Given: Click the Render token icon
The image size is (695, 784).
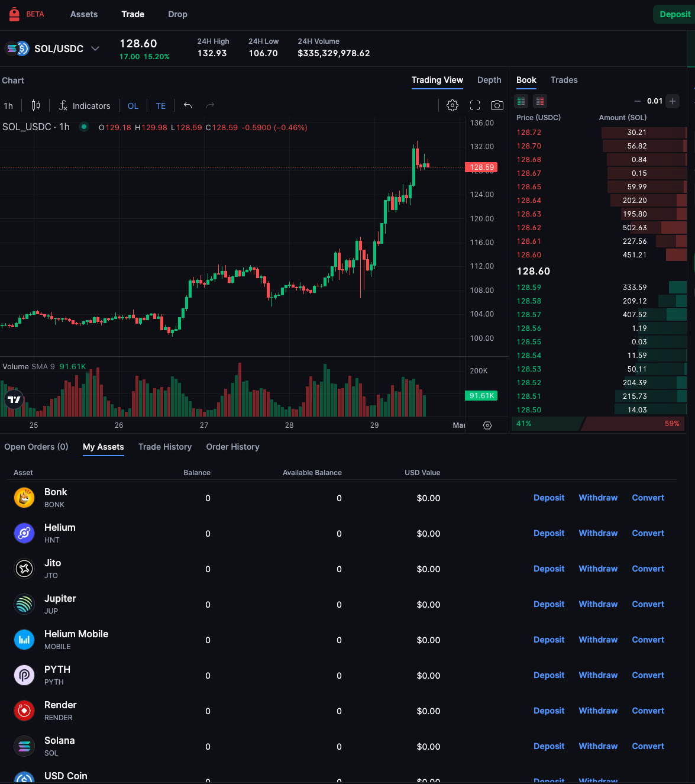Looking at the screenshot, I should pos(24,711).
